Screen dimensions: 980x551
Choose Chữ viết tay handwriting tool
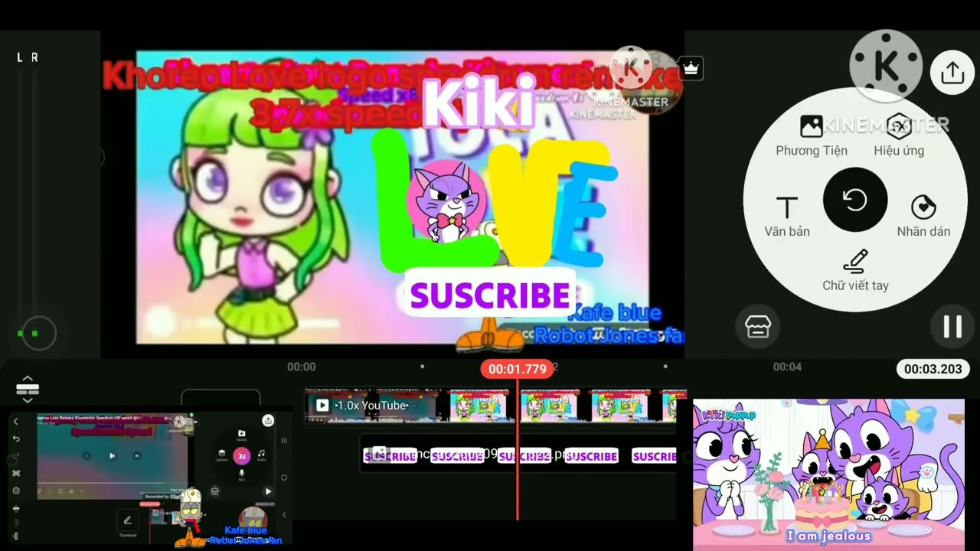[x=855, y=270]
